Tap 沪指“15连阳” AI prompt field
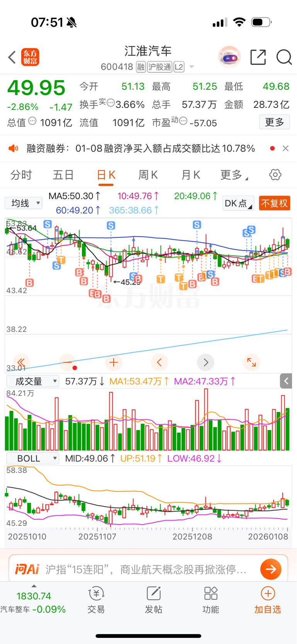 (146, 569)
